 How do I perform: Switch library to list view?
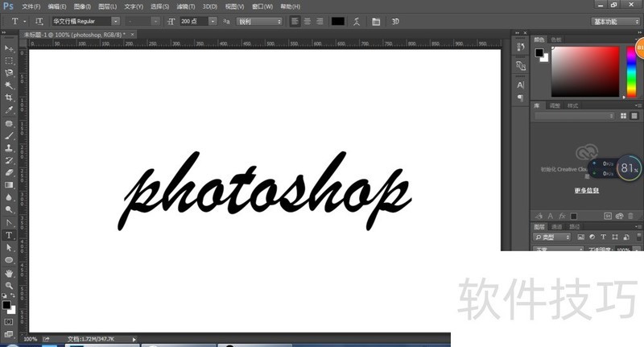634,116
